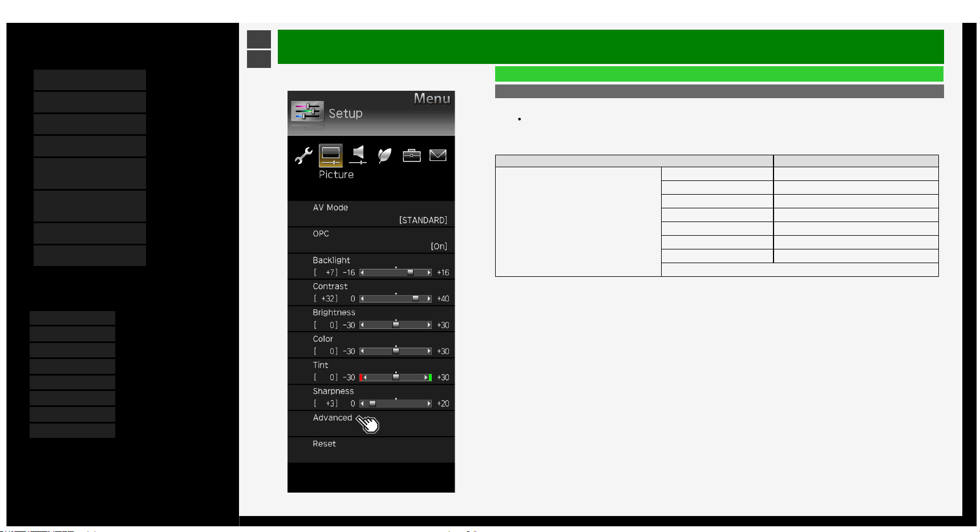This screenshot has height=532, width=980.
Task: Click the red Tint left arrow
Action: 363,378
